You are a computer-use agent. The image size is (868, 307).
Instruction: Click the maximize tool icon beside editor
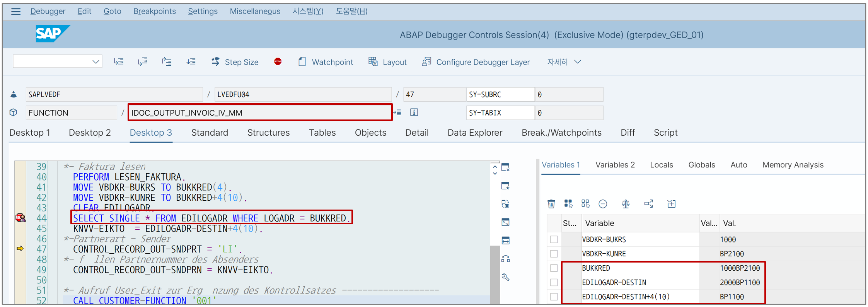click(505, 222)
